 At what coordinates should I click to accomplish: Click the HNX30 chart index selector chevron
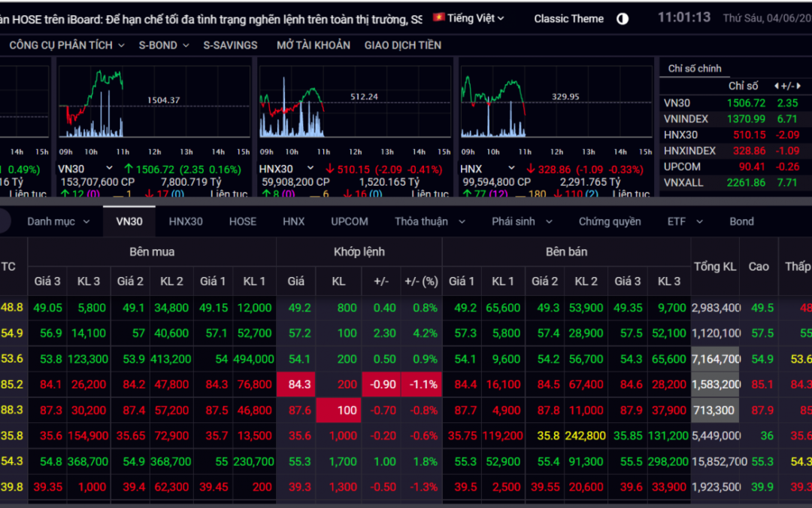312,169
